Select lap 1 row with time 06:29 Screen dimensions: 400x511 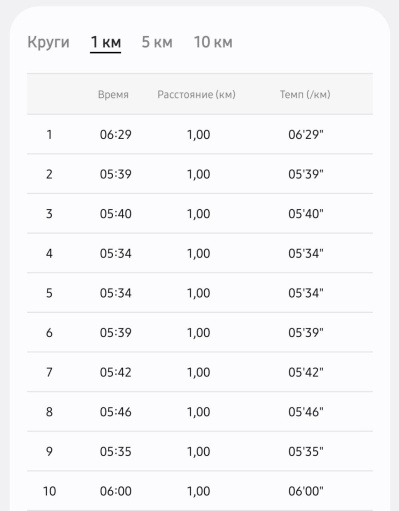click(200, 134)
